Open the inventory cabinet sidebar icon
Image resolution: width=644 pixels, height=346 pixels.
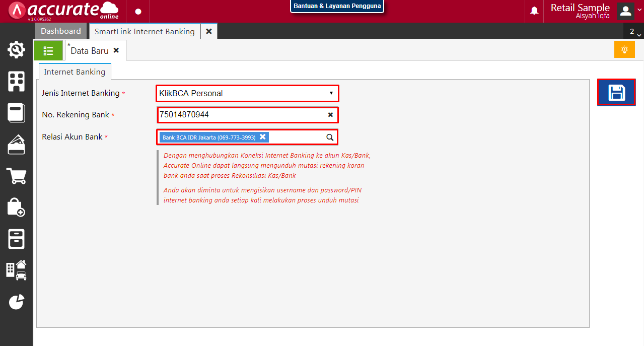coord(16,239)
